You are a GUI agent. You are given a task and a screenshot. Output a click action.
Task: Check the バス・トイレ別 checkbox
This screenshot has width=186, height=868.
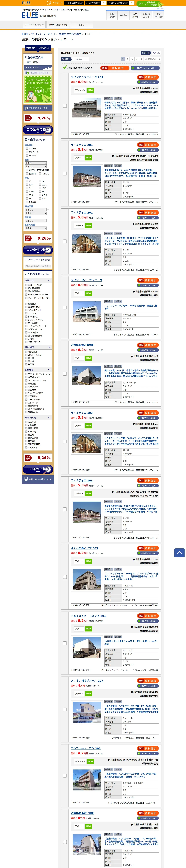tap(26, 285)
